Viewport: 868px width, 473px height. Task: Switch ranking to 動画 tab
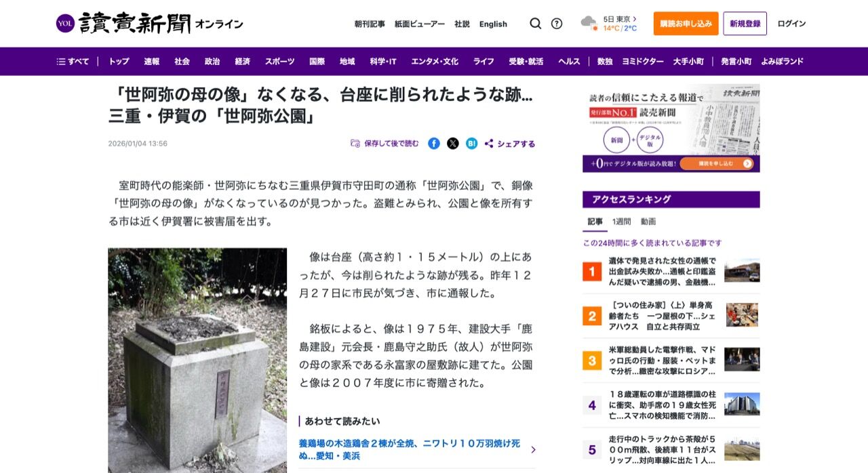648,222
